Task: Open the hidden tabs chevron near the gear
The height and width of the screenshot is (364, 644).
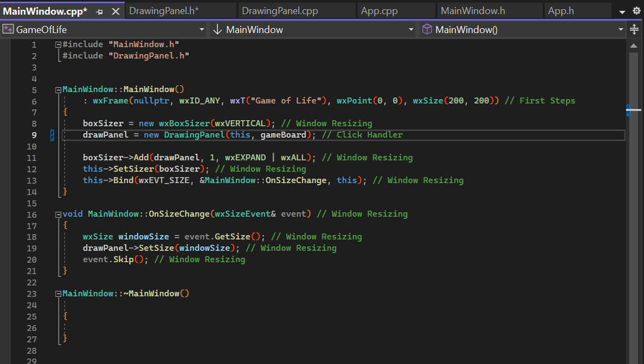Action: pos(621,10)
